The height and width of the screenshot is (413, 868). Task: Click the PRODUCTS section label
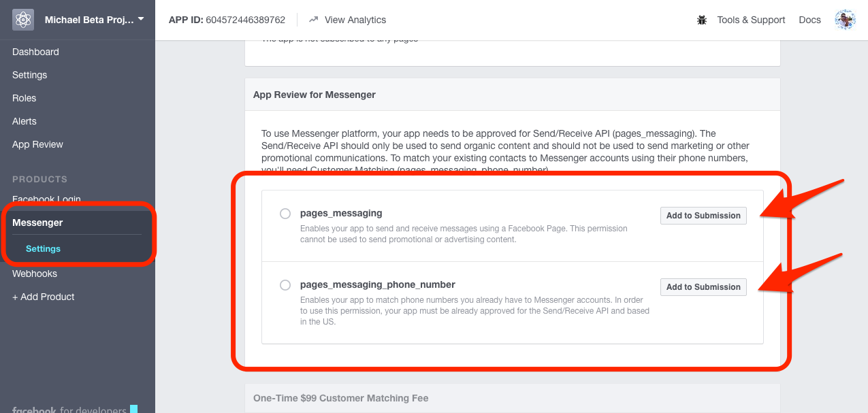[x=39, y=179]
